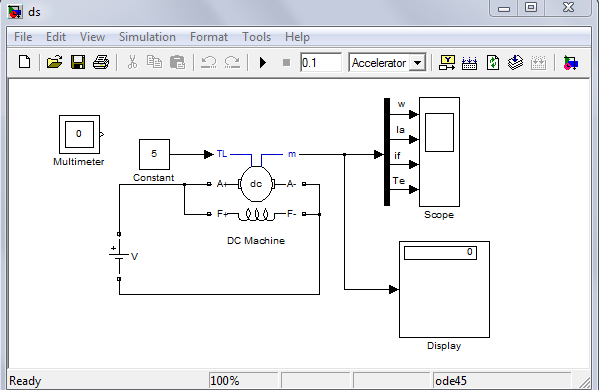
Task: Click the Undo arrow icon
Action: [x=209, y=62]
